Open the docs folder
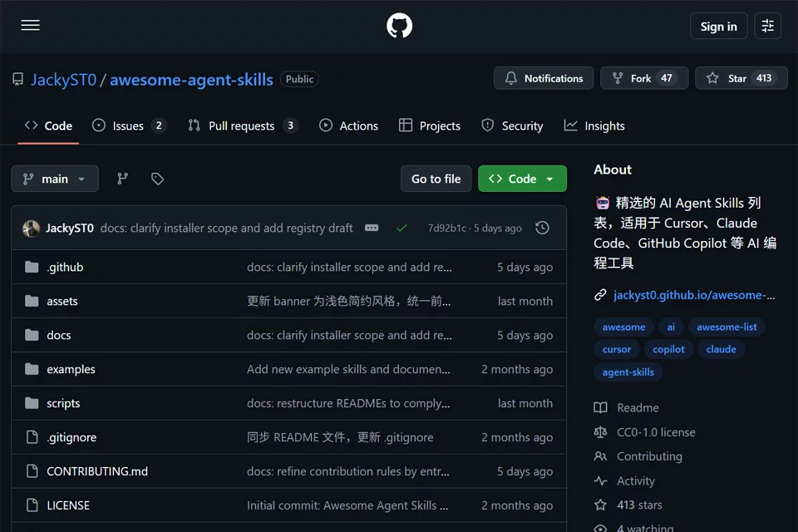The height and width of the screenshot is (532, 798). click(x=59, y=336)
